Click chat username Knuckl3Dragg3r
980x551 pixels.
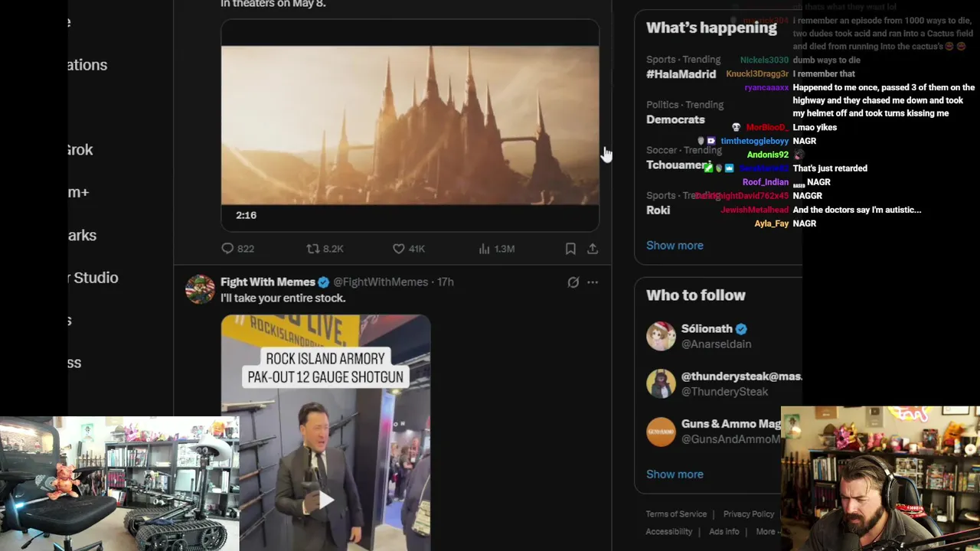point(757,74)
